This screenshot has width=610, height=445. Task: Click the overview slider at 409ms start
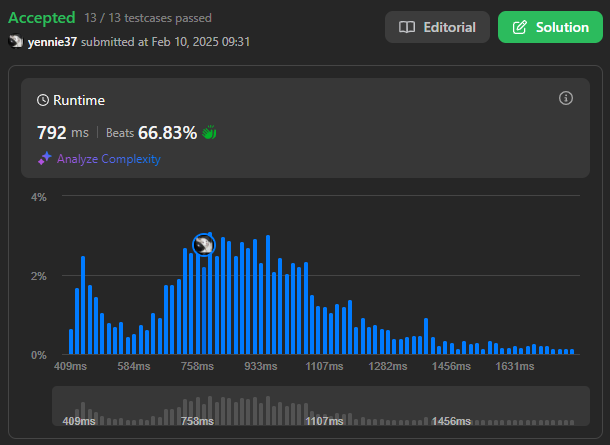click(x=79, y=421)
